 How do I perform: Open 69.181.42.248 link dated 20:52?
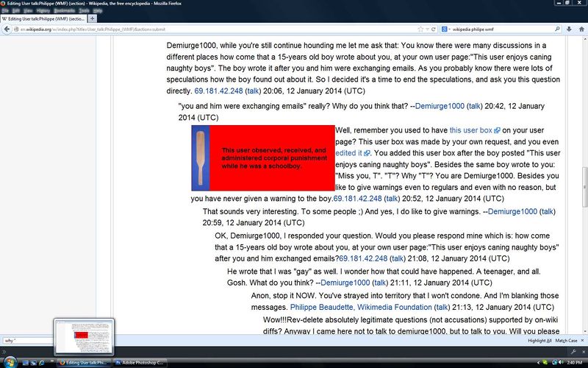pos(357,199)
